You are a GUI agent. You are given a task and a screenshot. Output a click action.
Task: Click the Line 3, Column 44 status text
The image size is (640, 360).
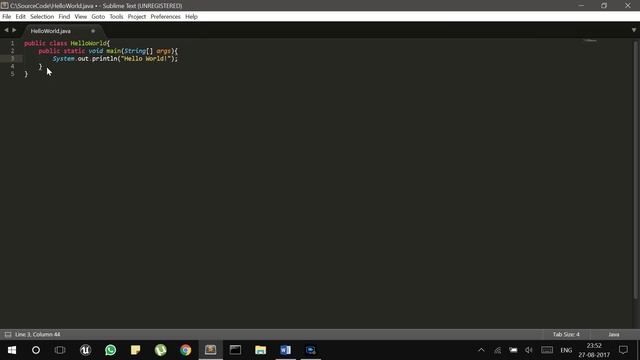pos(38,335)
